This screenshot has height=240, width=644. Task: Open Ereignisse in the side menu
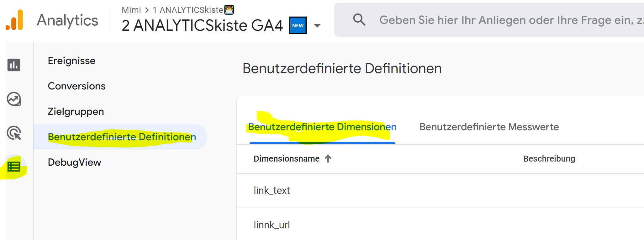71,61
